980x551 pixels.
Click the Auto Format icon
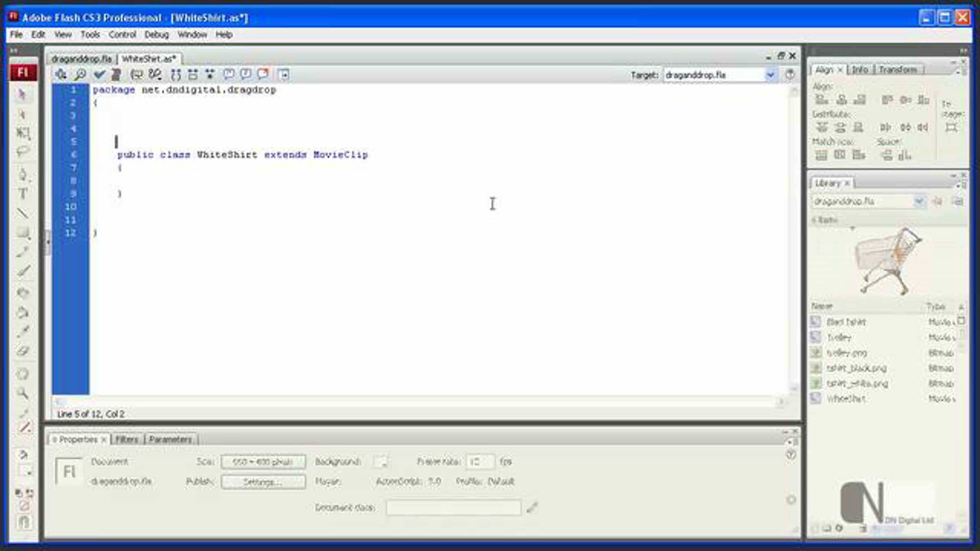pyautogui.click(x=116, y=74)
